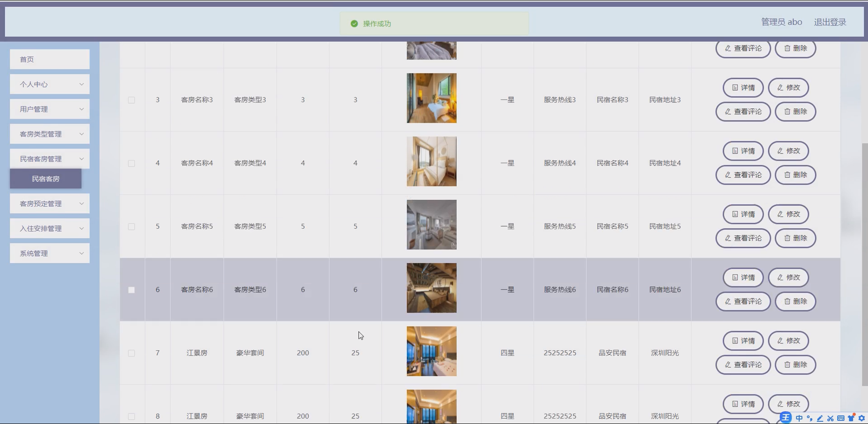Expand 个人中心 sidebar menu
868x424 pixels.
[50, 84]
